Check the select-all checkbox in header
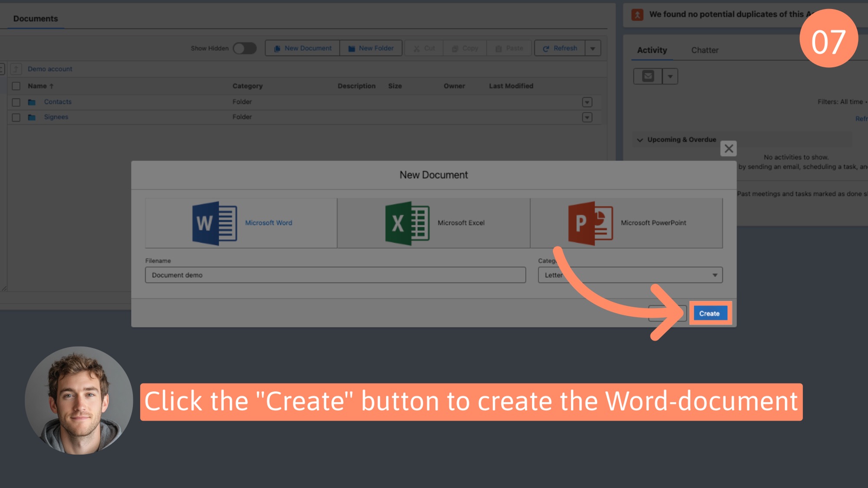Screen dimensions: 868x488 [16, 86]
